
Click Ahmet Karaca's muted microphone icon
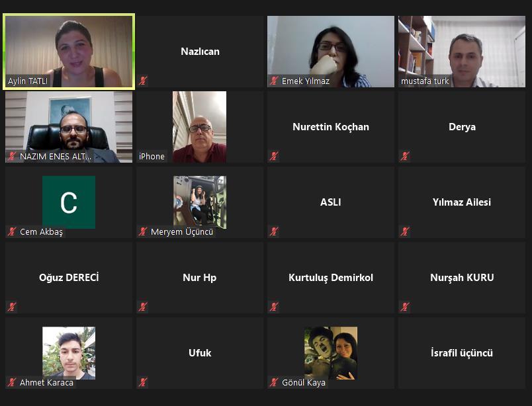[12, 382]
